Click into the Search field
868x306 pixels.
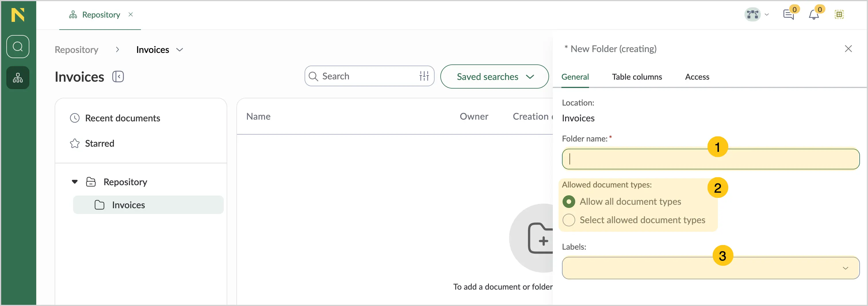tap(369, 76)
